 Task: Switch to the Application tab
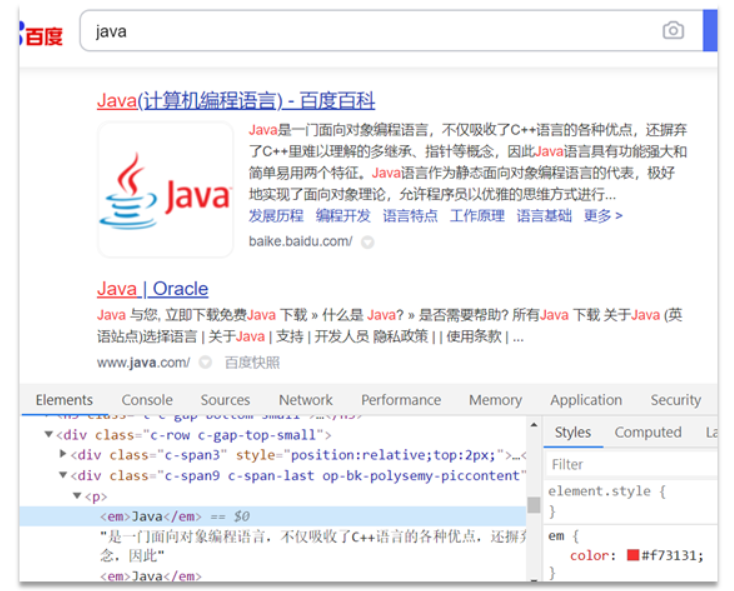[x=586, y=400]
